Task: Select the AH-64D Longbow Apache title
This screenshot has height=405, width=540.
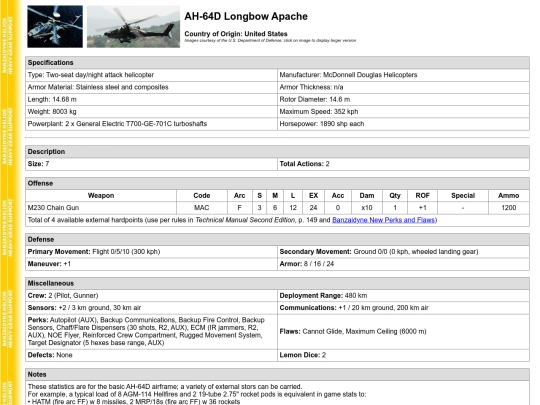Action: 246,16
